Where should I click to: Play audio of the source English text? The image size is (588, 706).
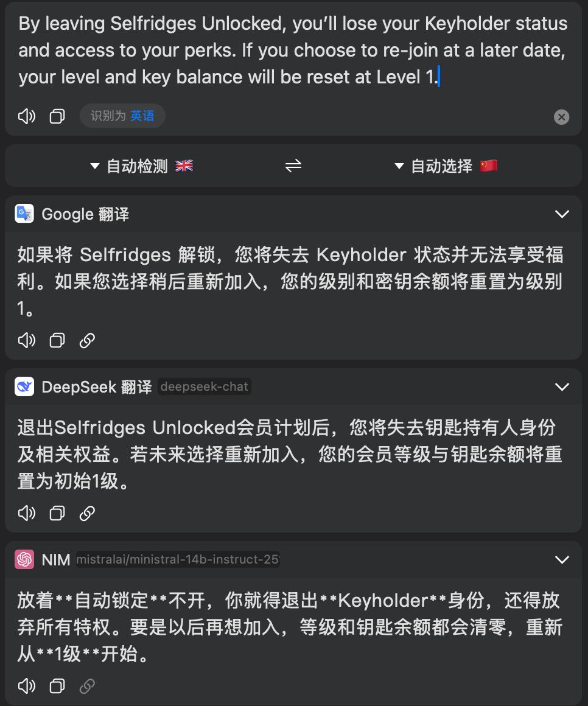(27, 116)
